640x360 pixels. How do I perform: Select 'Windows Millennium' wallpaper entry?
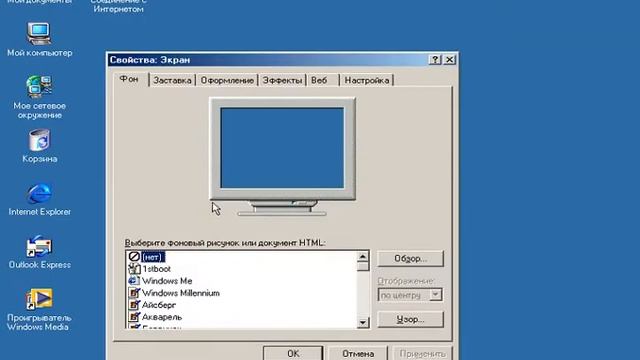pos(181,293)
